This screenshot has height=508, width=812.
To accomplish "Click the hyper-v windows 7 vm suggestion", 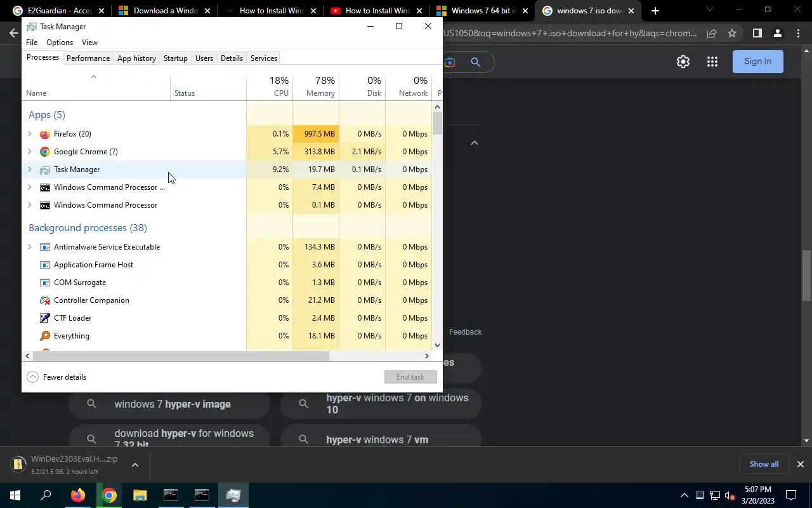I will click(381, 439).
